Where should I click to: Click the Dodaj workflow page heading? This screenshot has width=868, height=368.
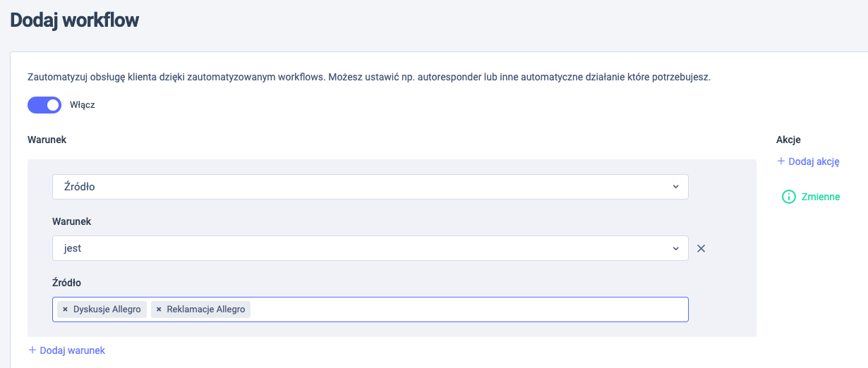[75, 20]
